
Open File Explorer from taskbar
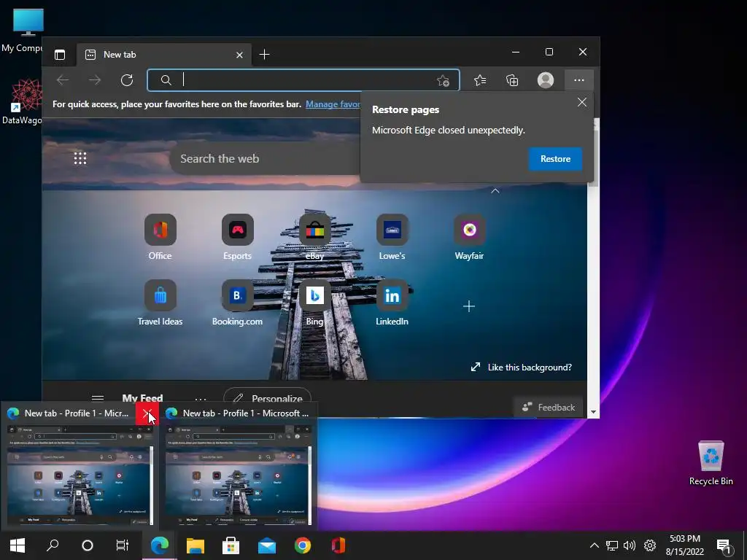(x=196, y=545)
